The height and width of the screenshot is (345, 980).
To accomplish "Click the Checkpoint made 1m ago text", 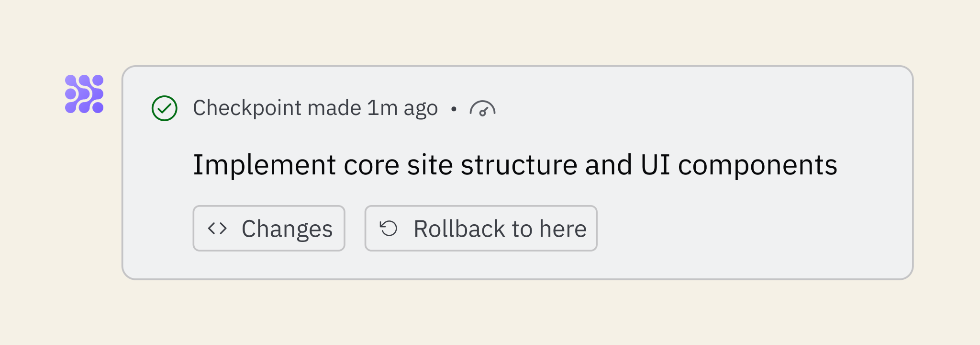I will pos(315,108).
